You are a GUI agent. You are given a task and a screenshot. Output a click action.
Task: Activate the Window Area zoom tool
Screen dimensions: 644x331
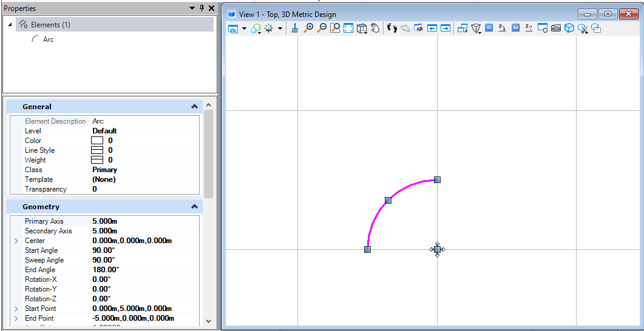(x=335, y=28)
